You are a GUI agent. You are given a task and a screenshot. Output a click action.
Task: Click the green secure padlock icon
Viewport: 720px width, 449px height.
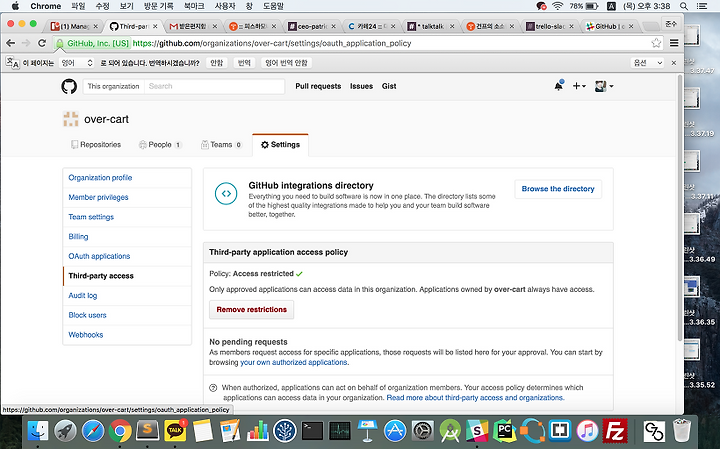(x=59, y=43)
